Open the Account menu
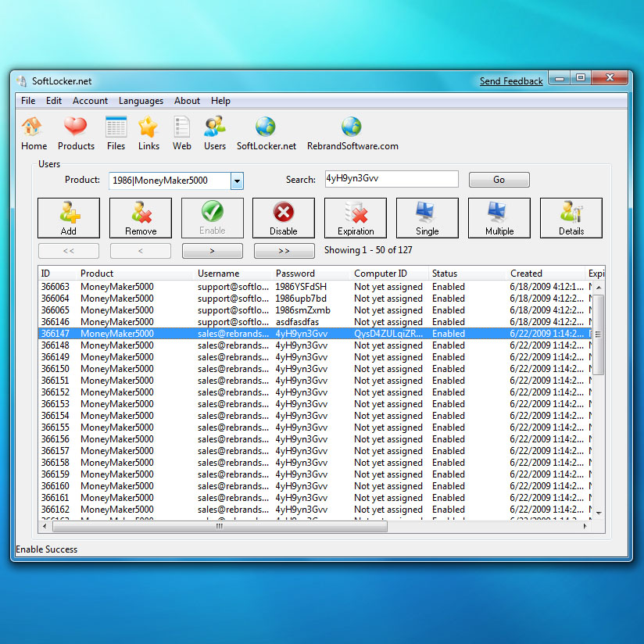 click(x=90, y=101)
